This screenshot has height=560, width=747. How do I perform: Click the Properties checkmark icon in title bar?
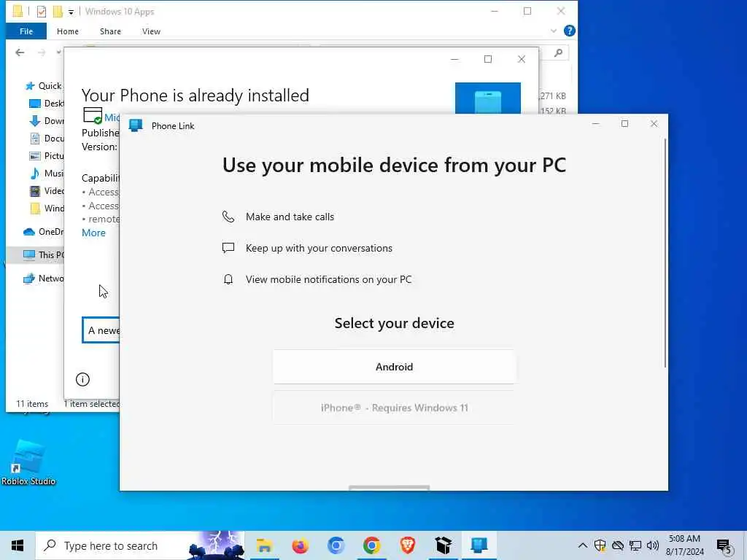[x=42, y=12]
